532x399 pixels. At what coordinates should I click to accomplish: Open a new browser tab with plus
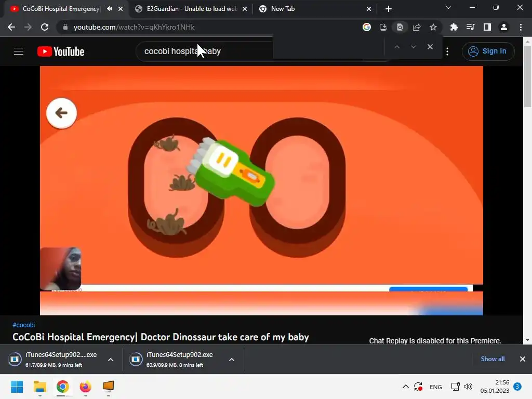(x=389, y=9)
